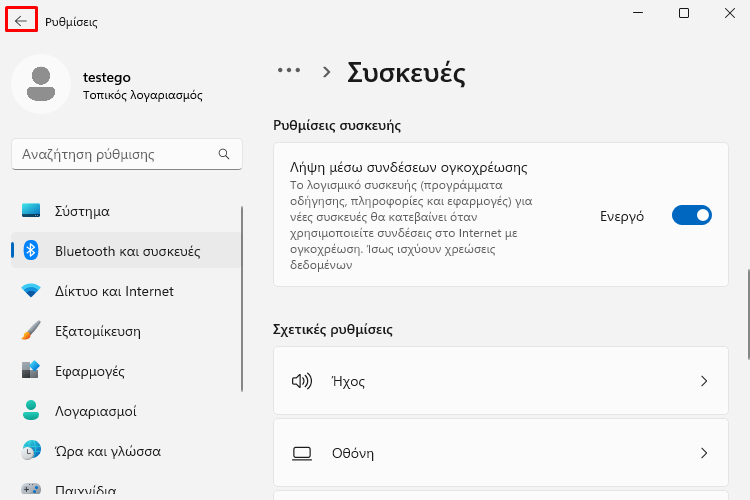Select Εφαρμογές in sidebar

pos(126,371)
